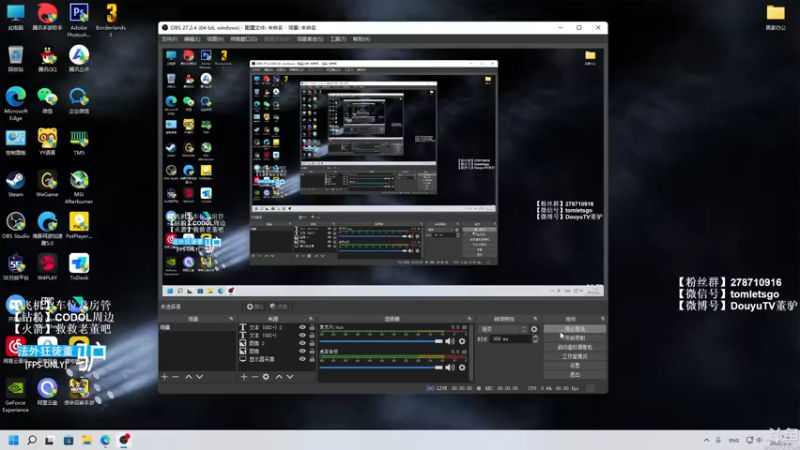Toggle lock on the 文本 (GDI+) 2 source

coord(312,328)
